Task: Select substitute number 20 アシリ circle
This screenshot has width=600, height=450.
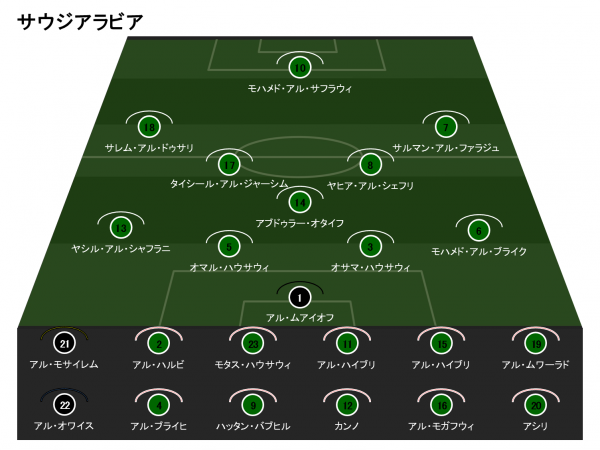Action: pos(536,405)
